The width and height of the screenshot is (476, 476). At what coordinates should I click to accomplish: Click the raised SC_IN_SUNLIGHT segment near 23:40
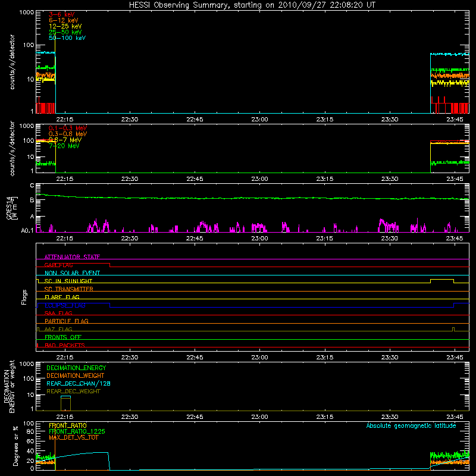click(442, 279)
